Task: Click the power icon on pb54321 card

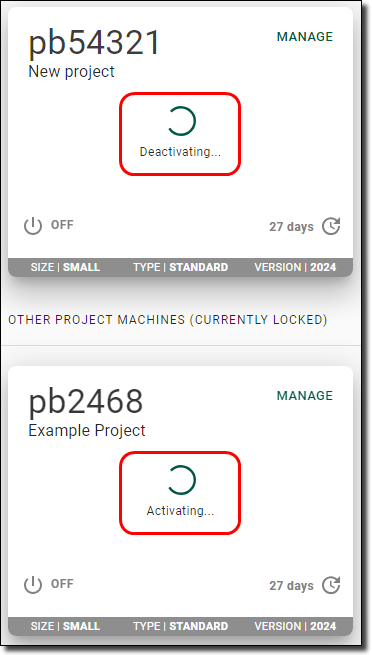Action: pyautogui.click(x=33, y=226)
